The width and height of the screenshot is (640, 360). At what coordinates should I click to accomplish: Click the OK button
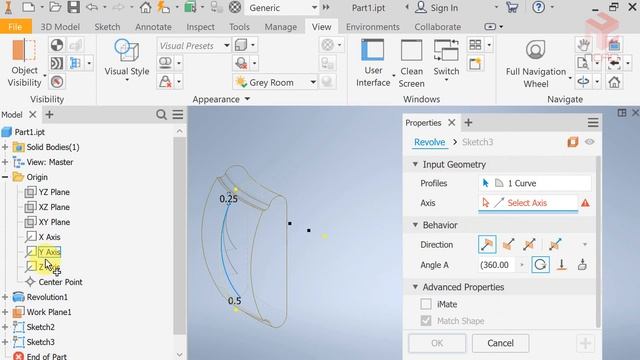coord(437,343)
